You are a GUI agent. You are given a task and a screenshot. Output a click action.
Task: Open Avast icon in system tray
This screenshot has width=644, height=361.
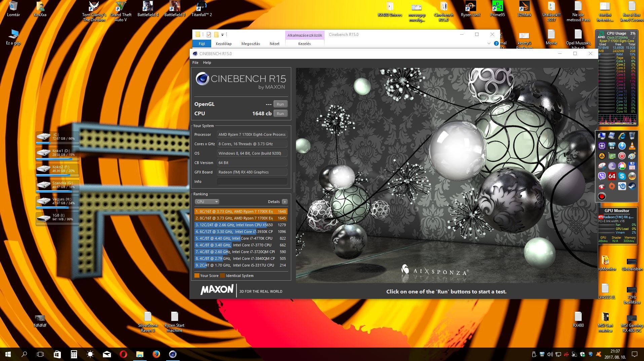598,354
